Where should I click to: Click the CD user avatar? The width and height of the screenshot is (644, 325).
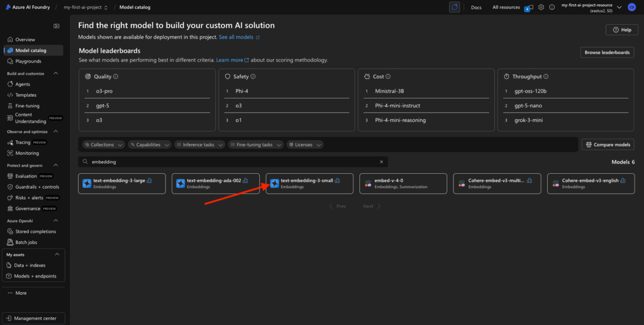pos(631,7)
